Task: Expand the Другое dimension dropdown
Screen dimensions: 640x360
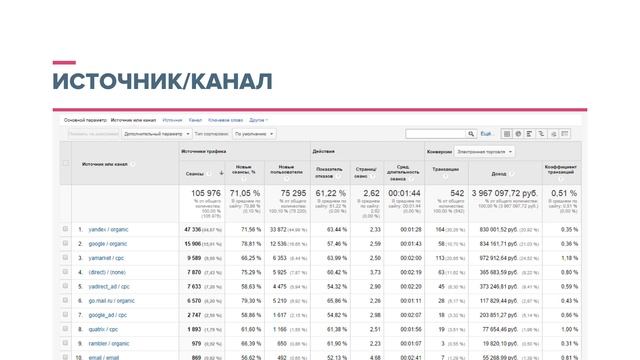Action: point(258,120)
